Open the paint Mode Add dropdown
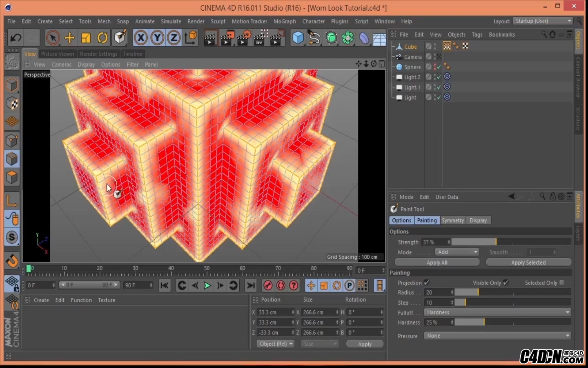The image size is (588, 368). pos(457,252)
